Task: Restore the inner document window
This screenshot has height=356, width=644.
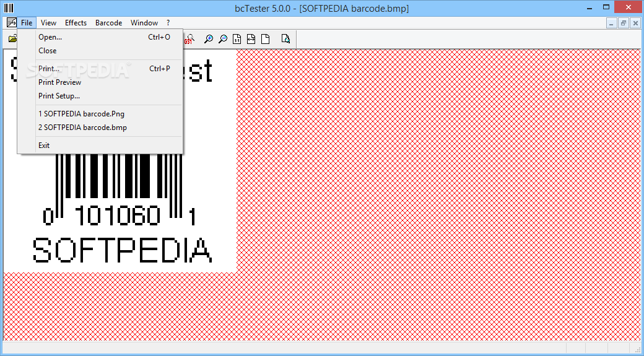Action: pos(624,23)
